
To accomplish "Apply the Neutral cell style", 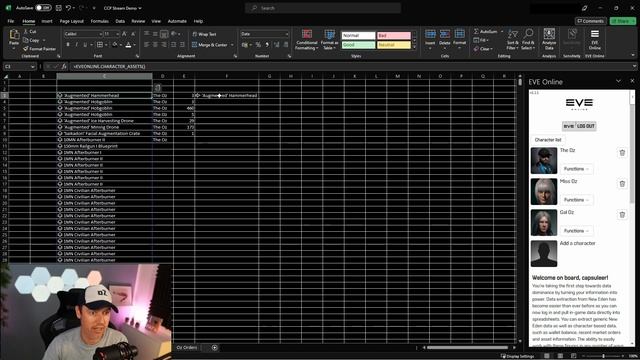I will click(x=393, y=45).
